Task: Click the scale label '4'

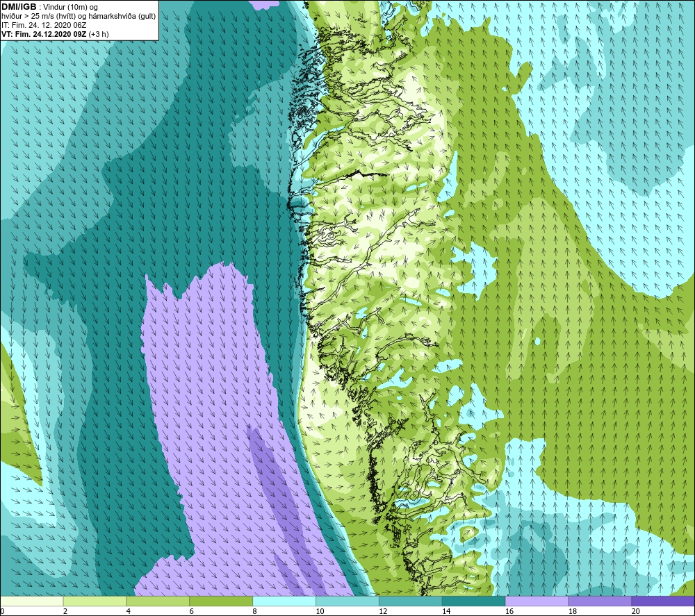Action: pyautogui.click(x=129, y=611)
